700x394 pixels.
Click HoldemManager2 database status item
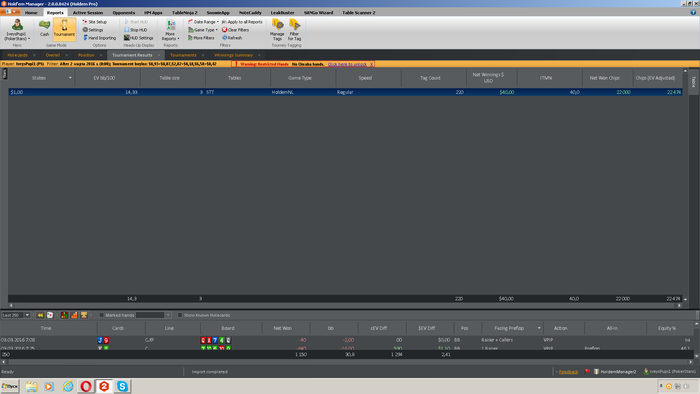point(615,372)
